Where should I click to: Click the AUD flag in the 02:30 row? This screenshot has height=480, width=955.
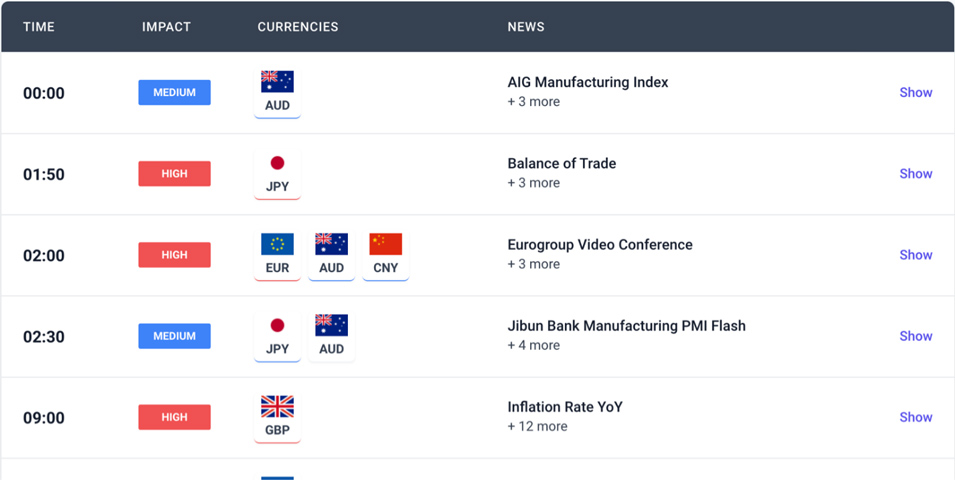[x=331, y=325]
